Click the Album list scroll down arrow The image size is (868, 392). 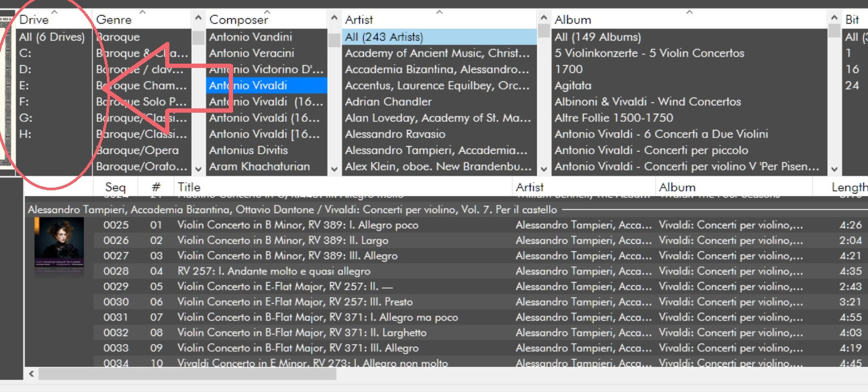pos(834,169)
